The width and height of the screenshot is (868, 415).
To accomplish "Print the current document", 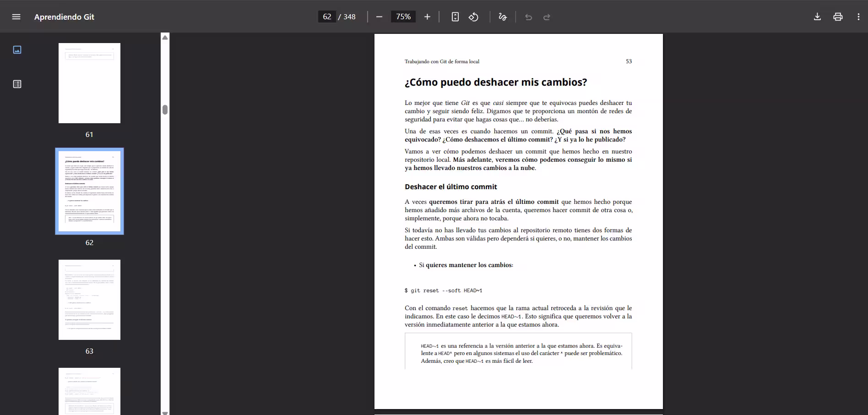I will pyautogui.click(x=838, y=17).
